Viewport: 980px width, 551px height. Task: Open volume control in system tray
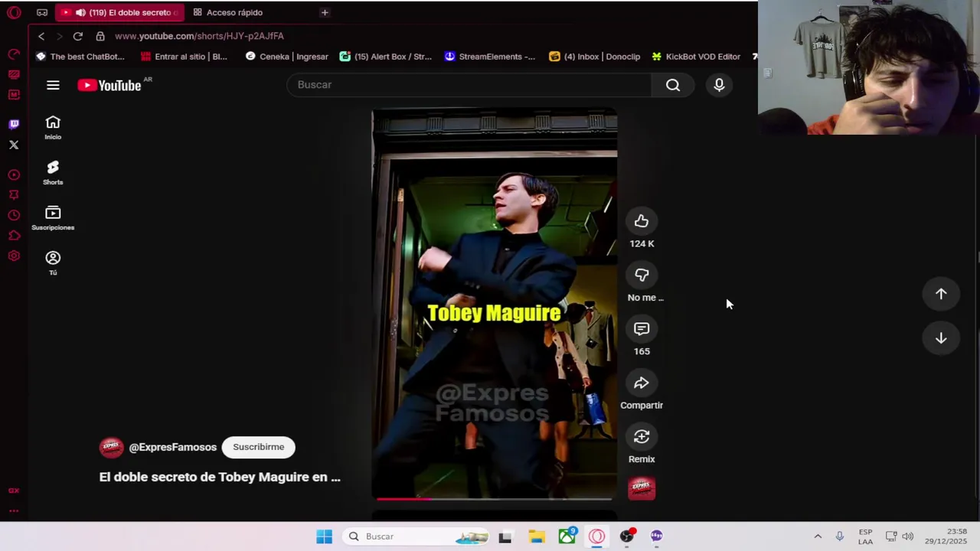908,536
